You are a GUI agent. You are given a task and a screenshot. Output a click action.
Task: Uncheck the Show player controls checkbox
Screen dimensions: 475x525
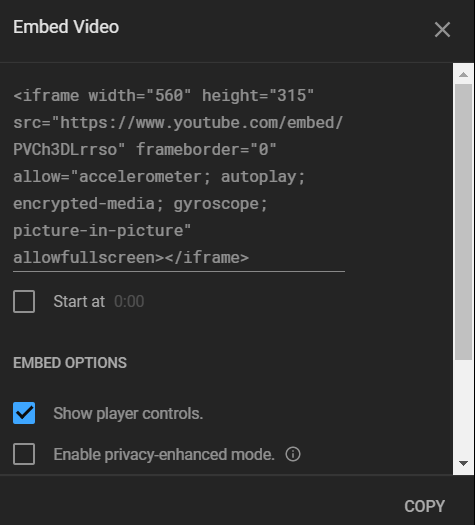24,413
